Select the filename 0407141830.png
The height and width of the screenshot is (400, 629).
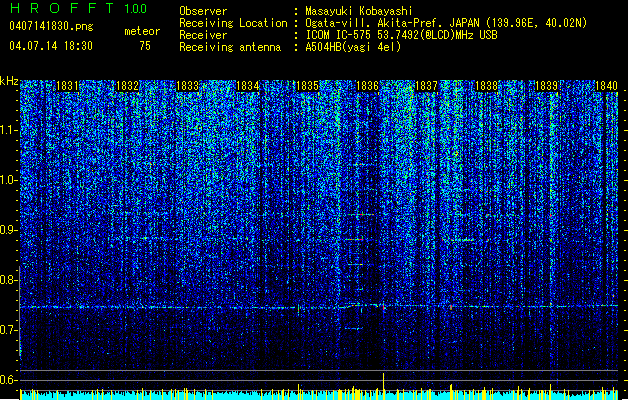pyautogui.click(x=51, y=26)
